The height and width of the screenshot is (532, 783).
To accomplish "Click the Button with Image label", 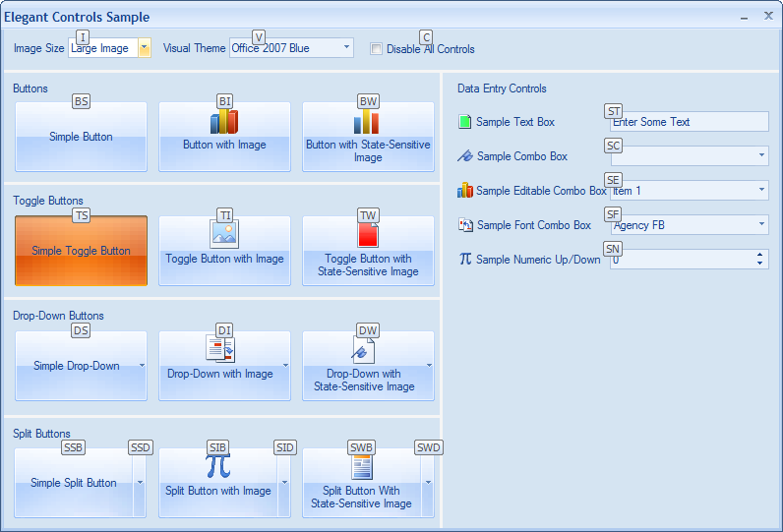I will (x=224, y=145).
